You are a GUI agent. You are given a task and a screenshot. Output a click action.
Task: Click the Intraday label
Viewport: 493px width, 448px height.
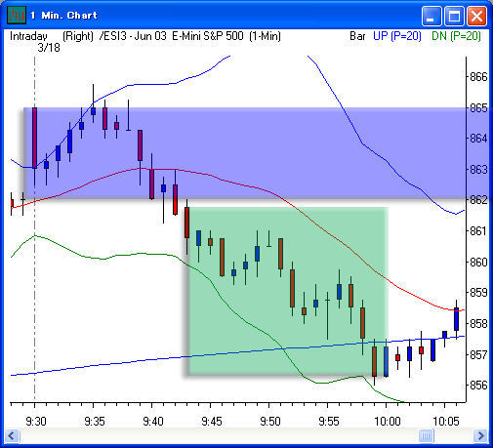[28, 36]
